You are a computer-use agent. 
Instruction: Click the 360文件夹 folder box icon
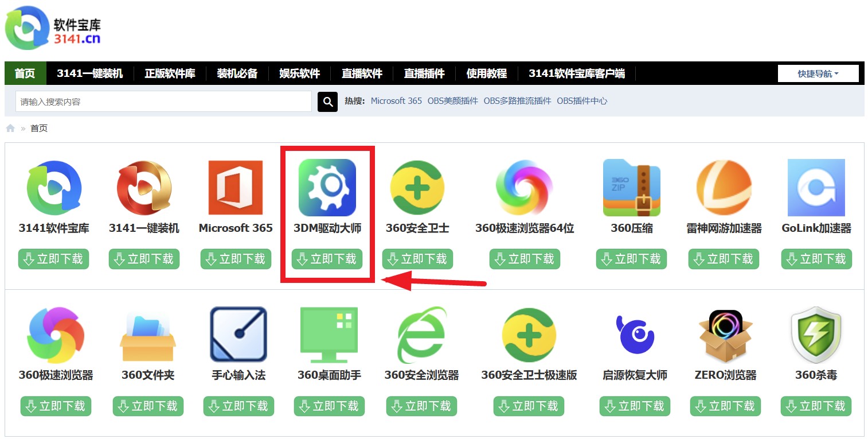(148, 336)
